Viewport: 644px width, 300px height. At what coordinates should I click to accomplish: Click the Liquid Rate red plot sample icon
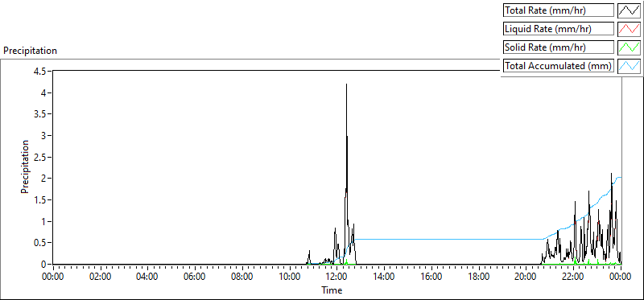pyautogui.click(x=630, y=29)
